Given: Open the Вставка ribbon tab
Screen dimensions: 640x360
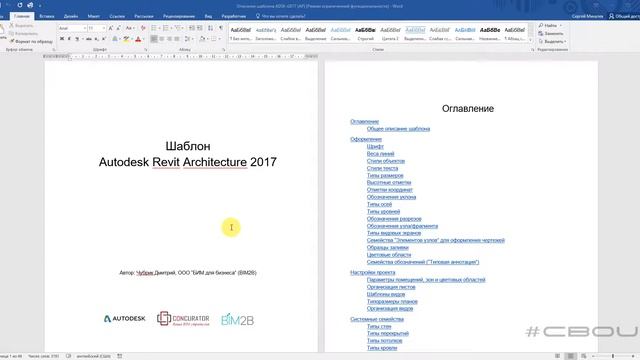Looking at the screenshot, I should (47, 16).
